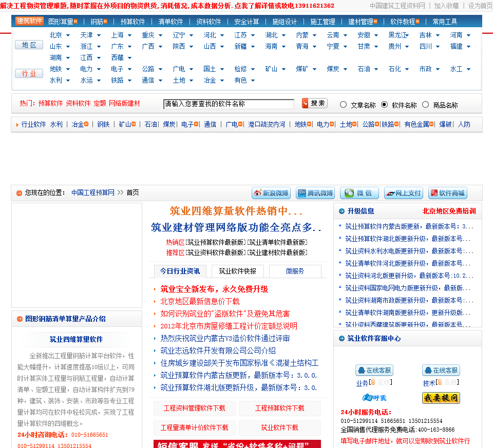Expand the 四川 region dropdown arrow
Image resolution: width=493 pixels, height=448 pixels.
point(438,47)
